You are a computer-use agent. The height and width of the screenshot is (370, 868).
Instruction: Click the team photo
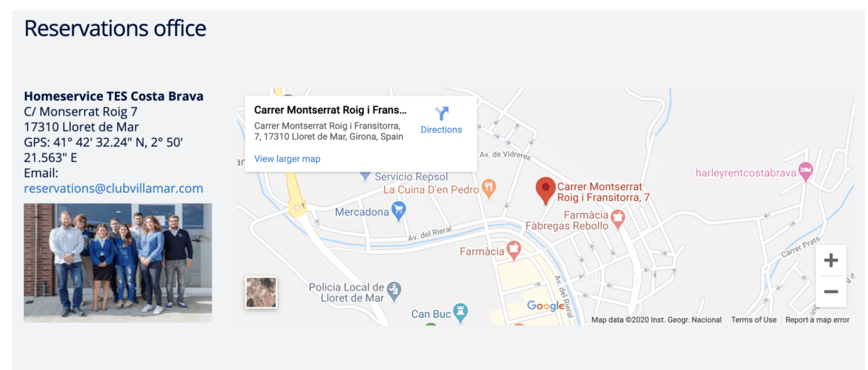pyautogui.click(x=118, y=262)
